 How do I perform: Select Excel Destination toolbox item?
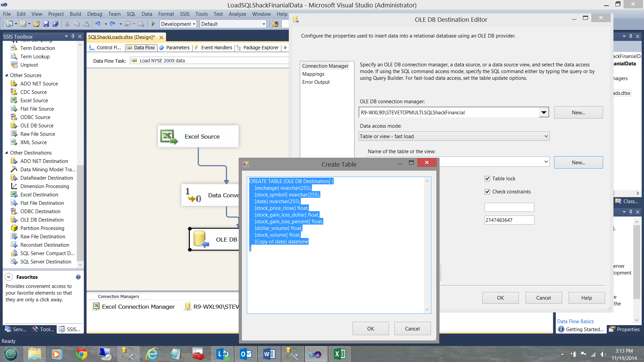(39, 194)
